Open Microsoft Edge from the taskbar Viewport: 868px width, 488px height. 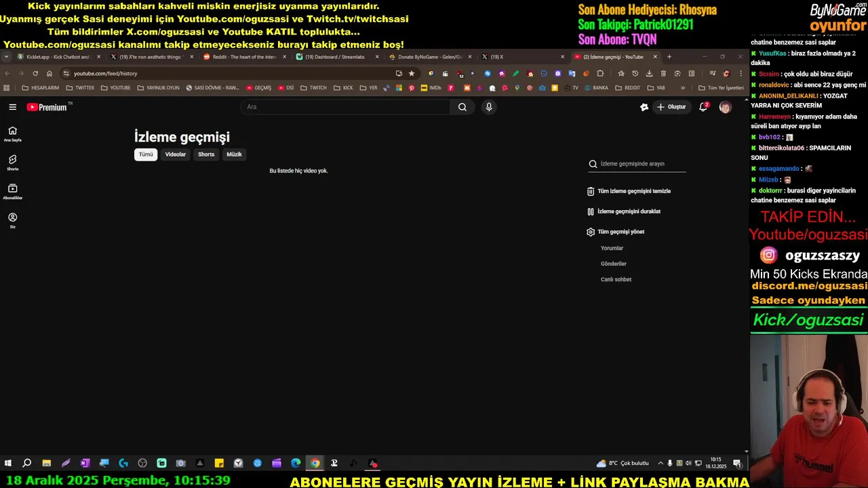(296, 464)
